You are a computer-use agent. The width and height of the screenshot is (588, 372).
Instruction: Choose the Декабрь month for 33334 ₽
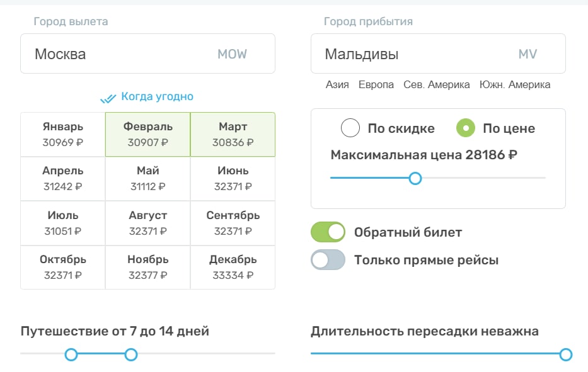[233, 267]
